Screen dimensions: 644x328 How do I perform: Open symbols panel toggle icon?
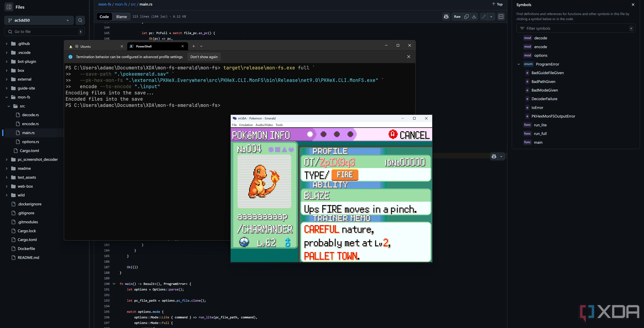501,17
